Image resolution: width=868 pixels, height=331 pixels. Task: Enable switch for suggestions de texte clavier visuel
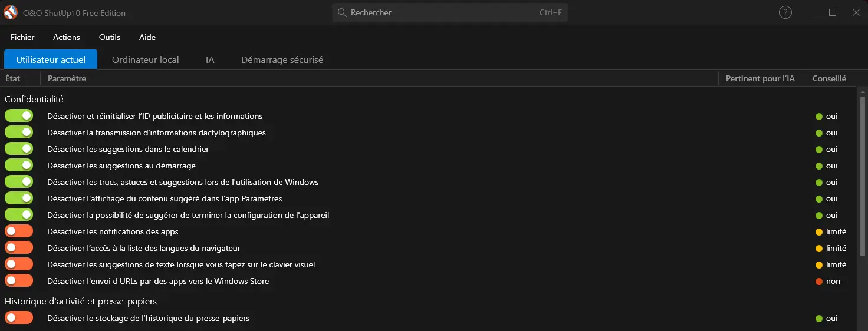tap(19, 264)
